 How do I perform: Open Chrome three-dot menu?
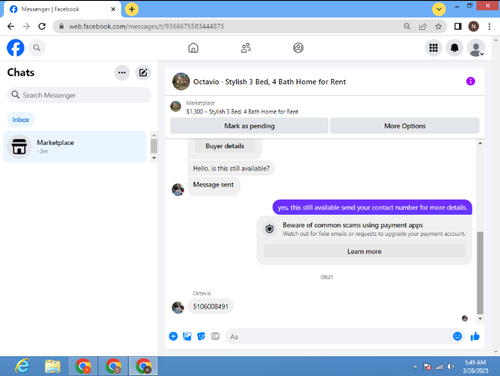489,26
